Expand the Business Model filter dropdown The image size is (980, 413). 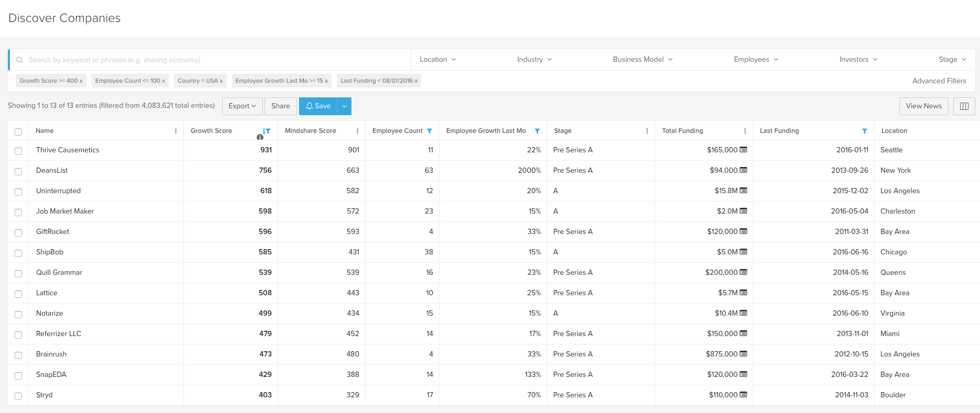pyautogui.click(x=643, y=60)
